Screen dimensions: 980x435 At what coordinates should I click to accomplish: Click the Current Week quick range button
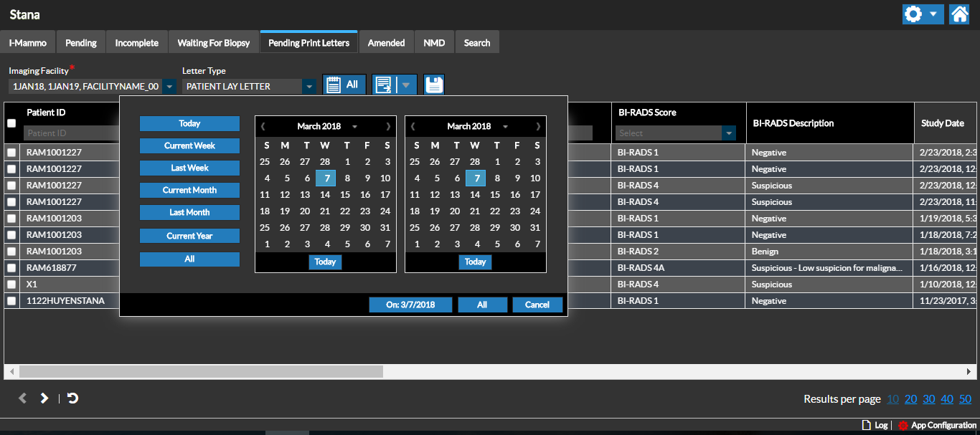pyautogui.click(x=189, y=145)
